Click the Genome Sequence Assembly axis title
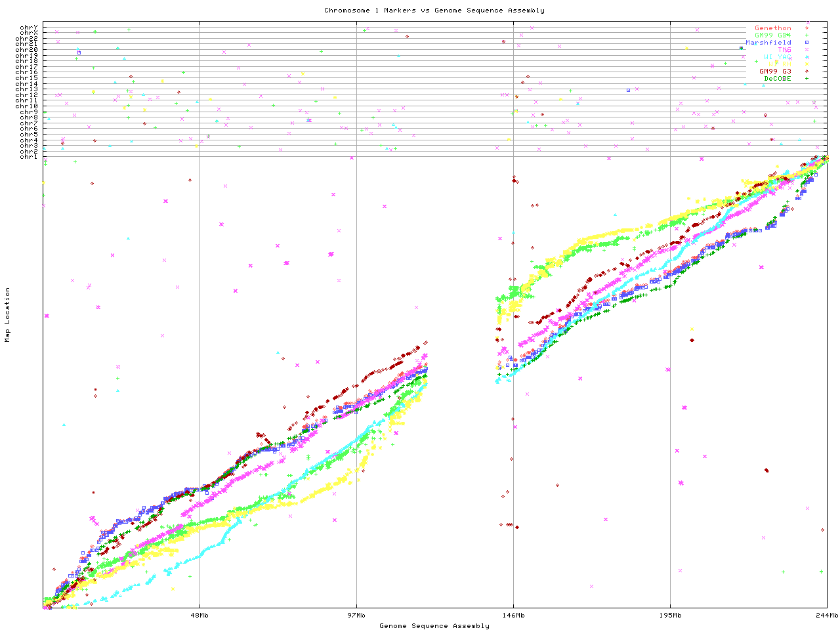The height and width of the screenshot is (630, 840). tap(434, 625)
